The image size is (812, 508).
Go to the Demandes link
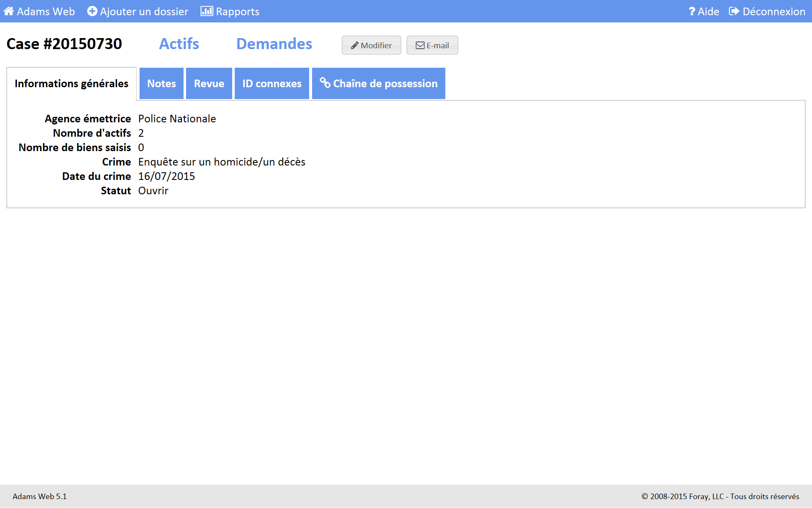274,44
